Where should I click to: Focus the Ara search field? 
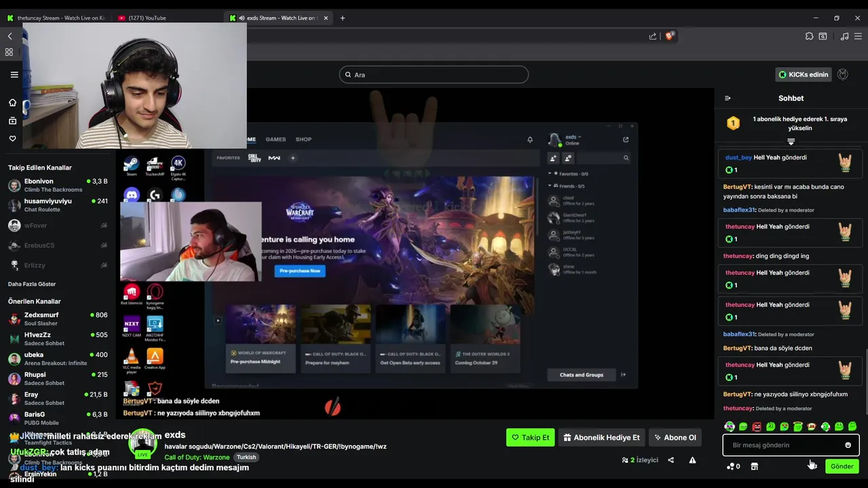tap(433, 75)
